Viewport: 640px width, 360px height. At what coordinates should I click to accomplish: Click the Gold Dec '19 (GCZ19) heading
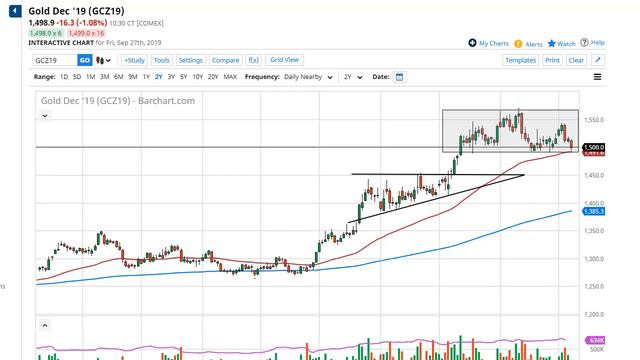[76, 11]
